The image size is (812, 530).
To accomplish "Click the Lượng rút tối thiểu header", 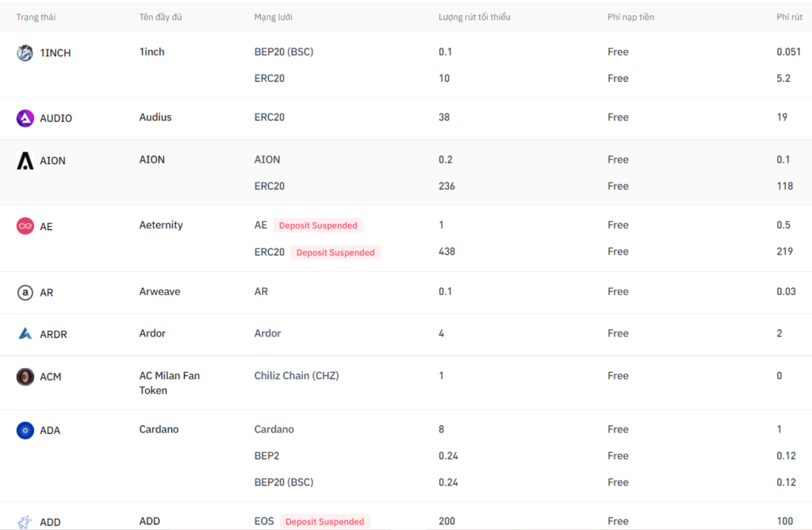I will [474, 17].
